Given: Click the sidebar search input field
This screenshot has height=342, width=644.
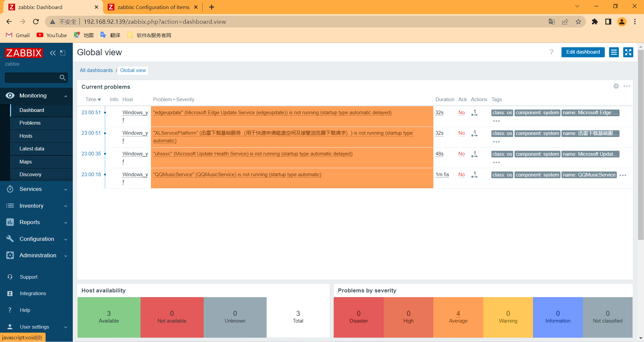Looking at the screenshot, I should click(32, 78).
